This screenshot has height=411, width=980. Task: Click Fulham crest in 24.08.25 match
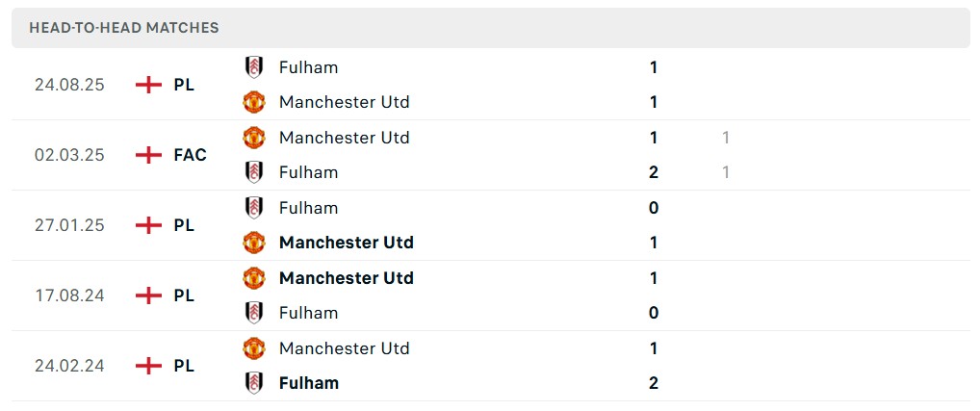pos(254,67)
